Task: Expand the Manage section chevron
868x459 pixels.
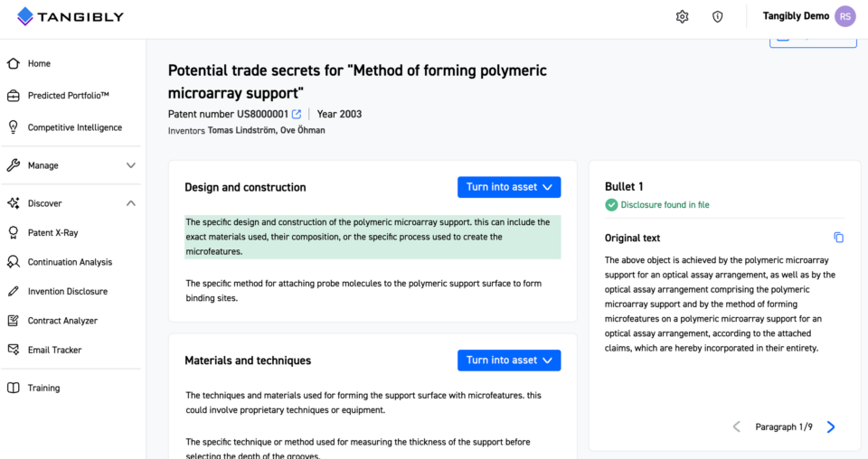Action: click(130, 165)
